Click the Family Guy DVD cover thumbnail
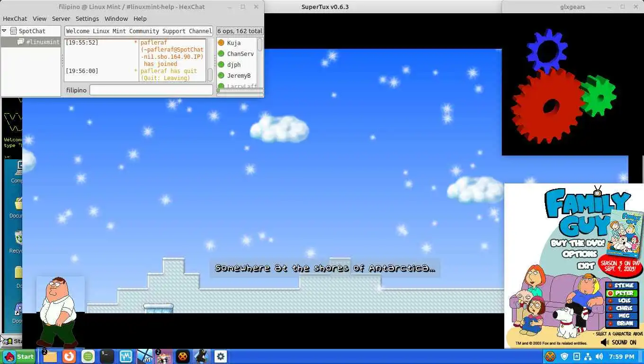 point(624,233)
